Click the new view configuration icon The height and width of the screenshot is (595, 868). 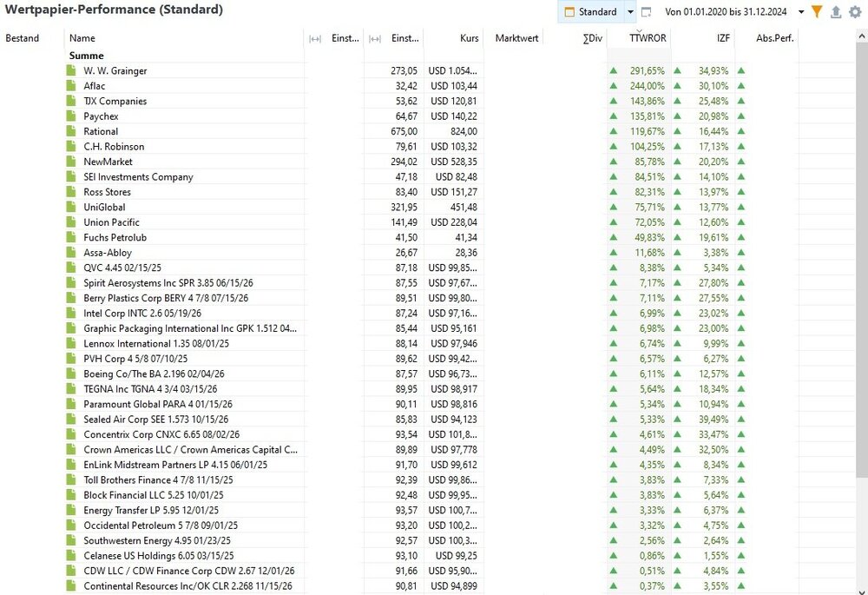(x=646, y=11)
